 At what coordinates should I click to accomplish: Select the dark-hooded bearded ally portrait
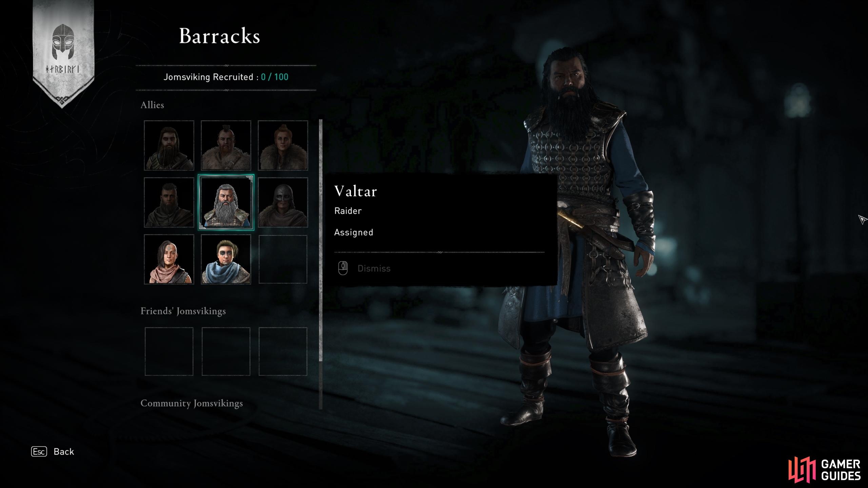[169, 202]
